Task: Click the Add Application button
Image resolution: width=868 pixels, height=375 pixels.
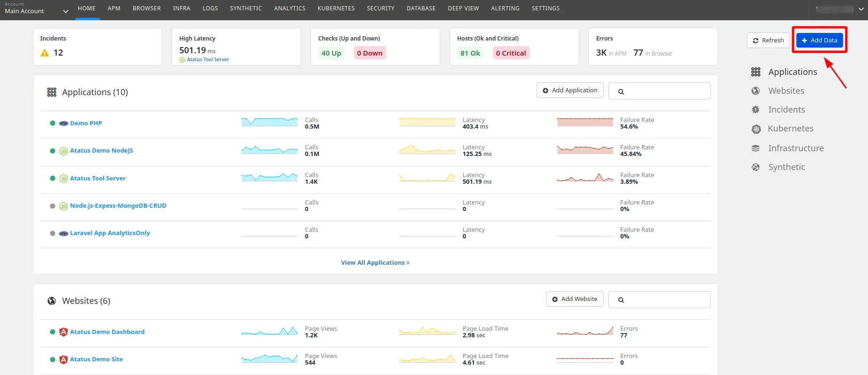Action: (570, 90)
